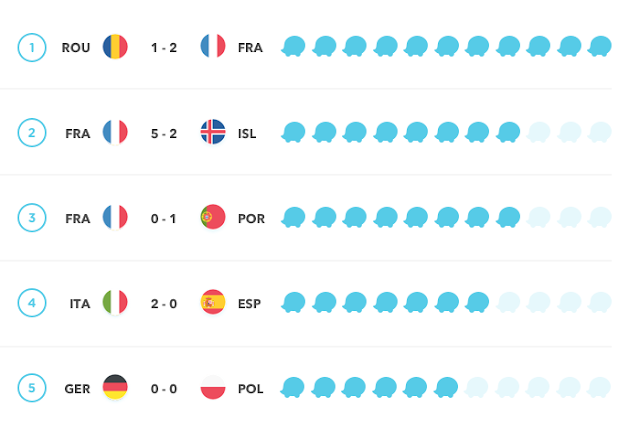Click first chat bubble in ROU-FRA row
The height and width of the screenshot is (429, 640).
click(x=293, y=47)
